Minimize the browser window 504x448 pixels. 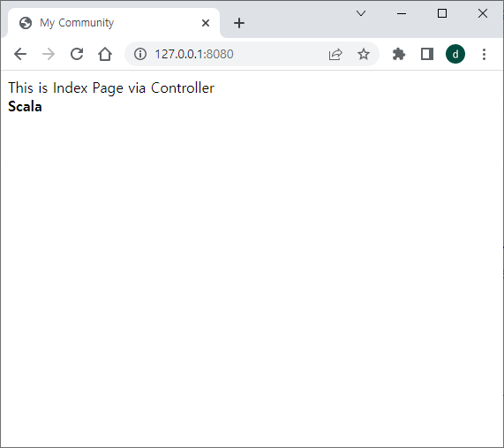click(402, 13)
